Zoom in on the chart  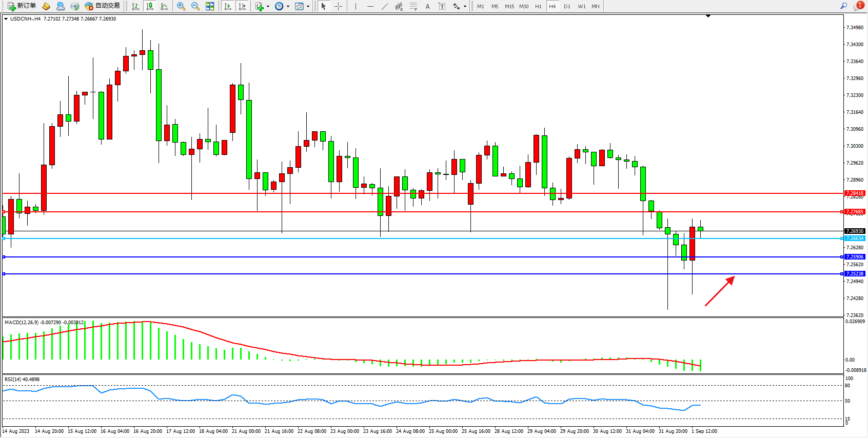pos(181,6)
